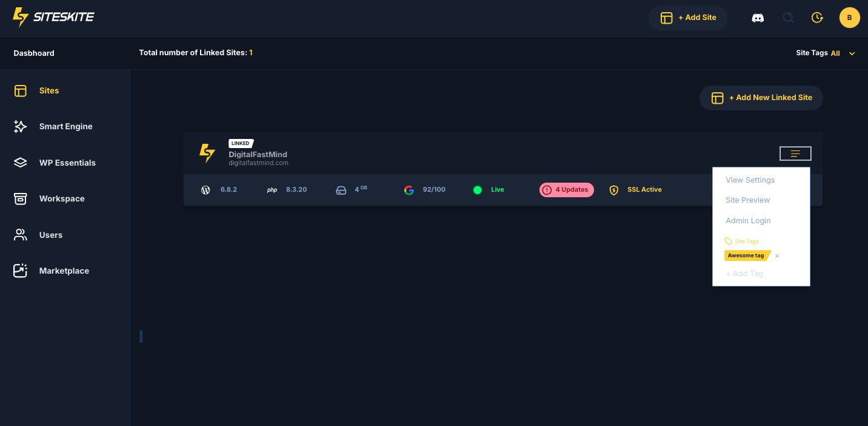The width and height of the screenshot is (868, 426).
Task: Click the + Add Tag field
Action: point(744,274)
